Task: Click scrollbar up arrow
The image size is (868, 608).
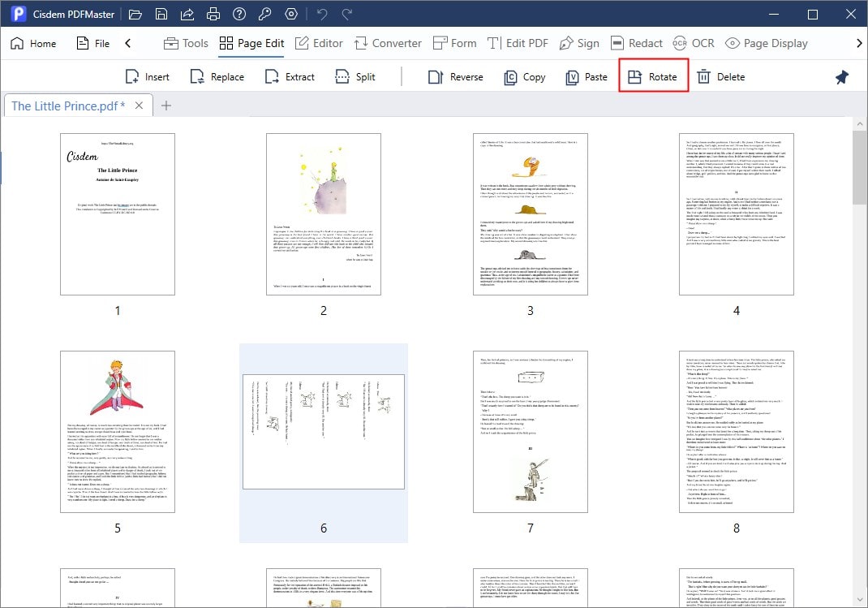Action: point(860,124)
